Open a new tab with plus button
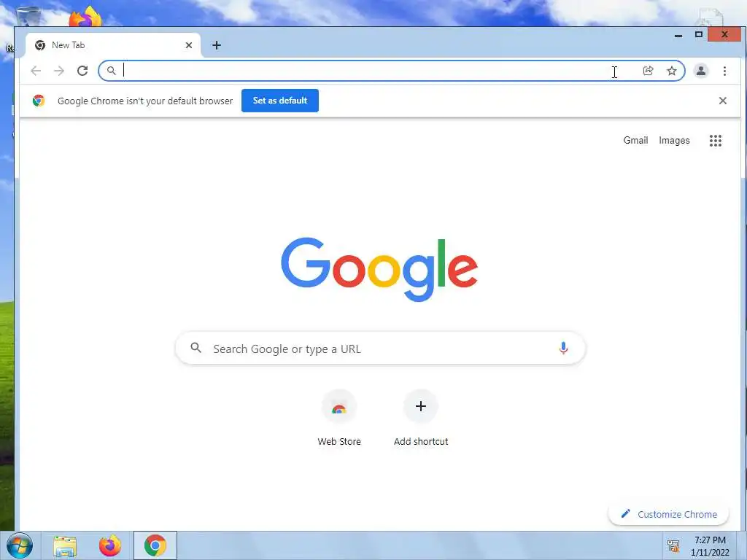 point(217,45)
